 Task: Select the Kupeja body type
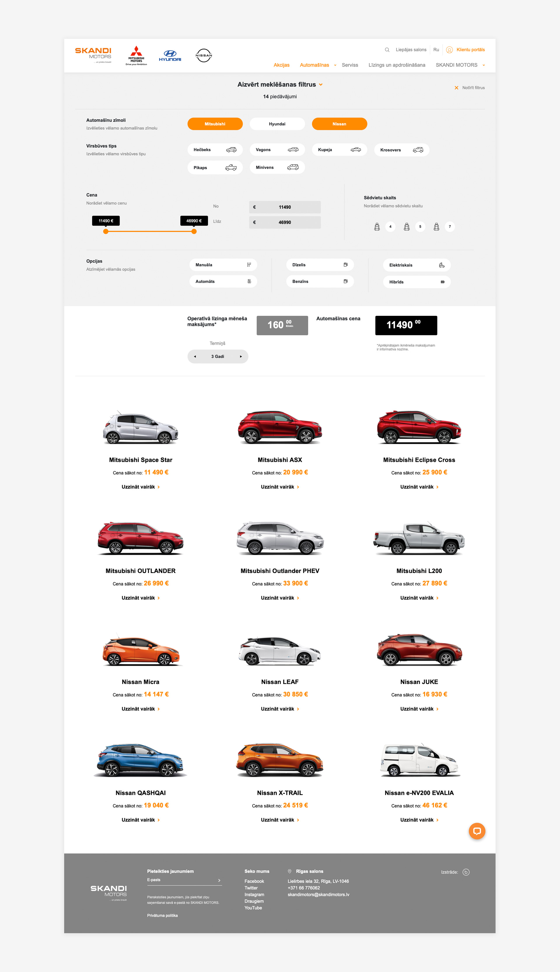(x=339, y=150)
